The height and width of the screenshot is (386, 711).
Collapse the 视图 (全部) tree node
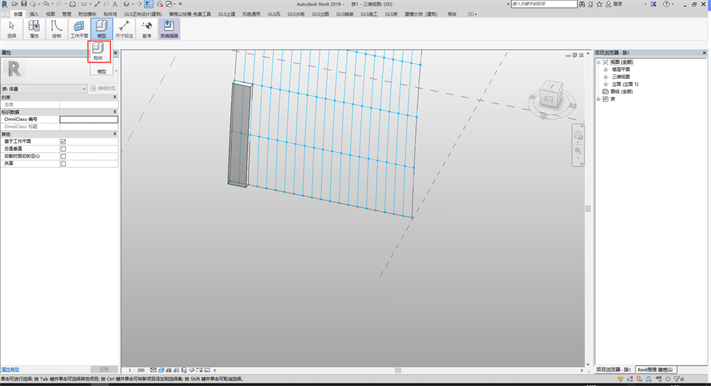[599, 62]
